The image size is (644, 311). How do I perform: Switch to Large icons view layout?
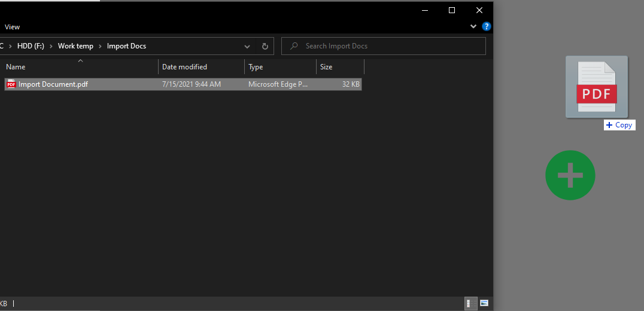click(x=484, y=303)
